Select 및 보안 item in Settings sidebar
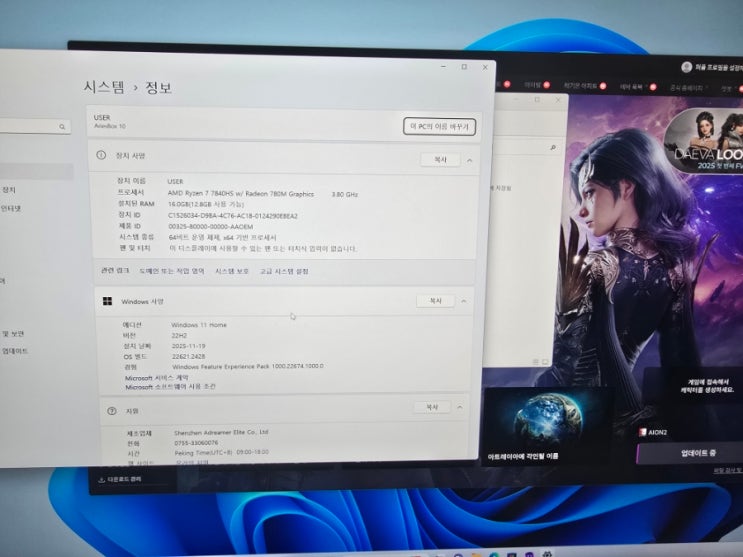The width and height of the screenshot is (743, 557). 13,334
